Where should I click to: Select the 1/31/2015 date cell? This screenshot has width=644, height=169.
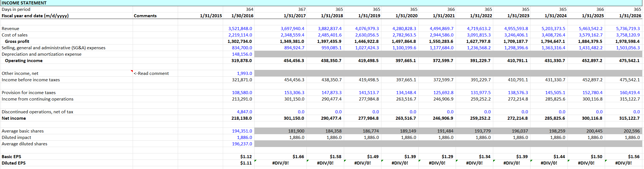point(211,16)
